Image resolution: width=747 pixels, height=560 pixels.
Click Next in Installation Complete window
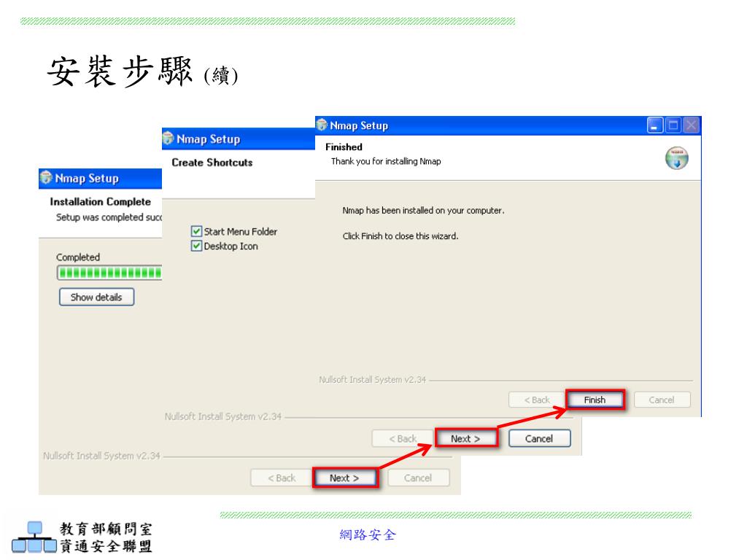(344, 478)
